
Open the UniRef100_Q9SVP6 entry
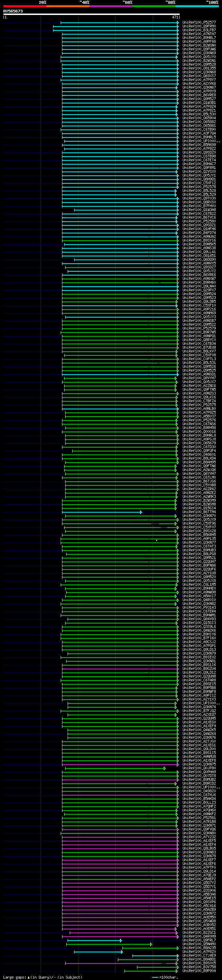pyautogui.click(x=199, y=902)
